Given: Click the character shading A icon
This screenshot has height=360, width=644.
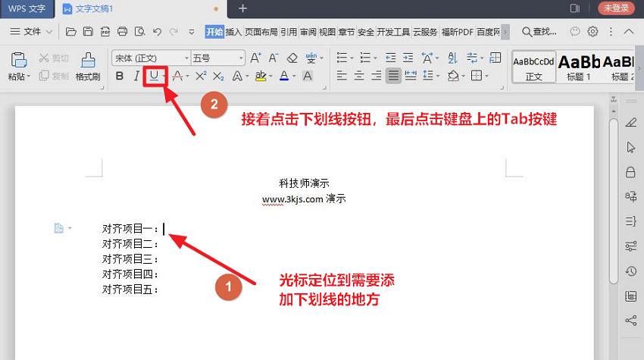Looking at the screenshot, I should pos(307,76).
